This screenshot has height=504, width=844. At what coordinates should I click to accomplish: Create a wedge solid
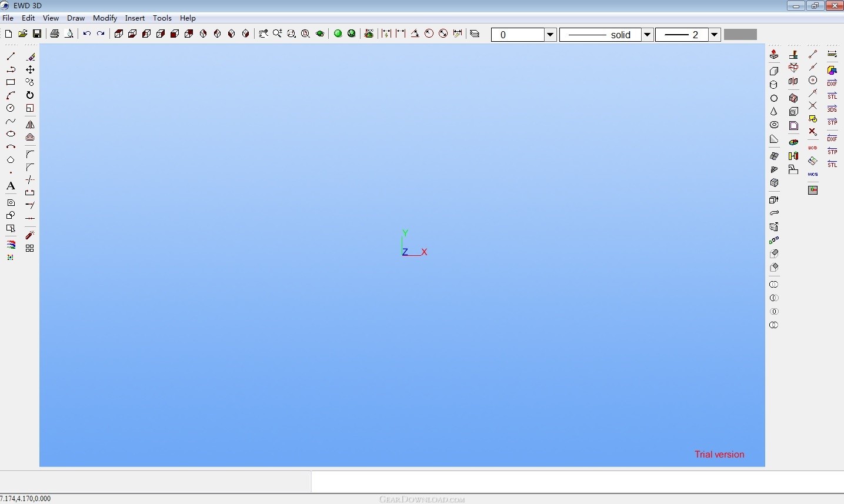tap(774, 139)
